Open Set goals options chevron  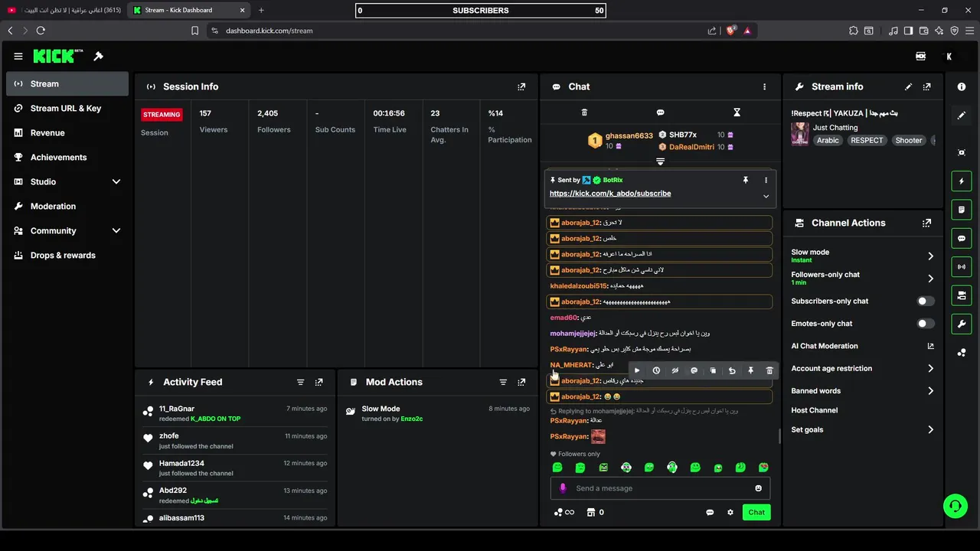pyautogui.click(x=930, y=429)
